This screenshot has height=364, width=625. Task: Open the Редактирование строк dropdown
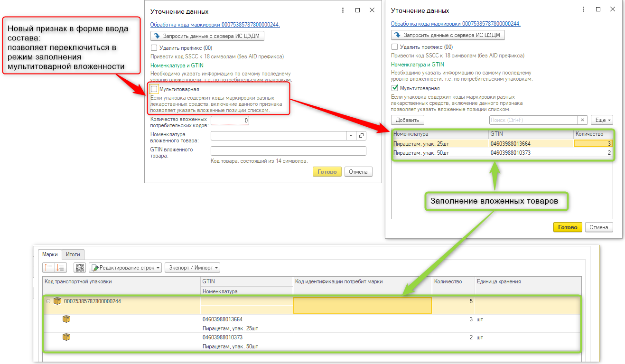click(x=126, y=268)
